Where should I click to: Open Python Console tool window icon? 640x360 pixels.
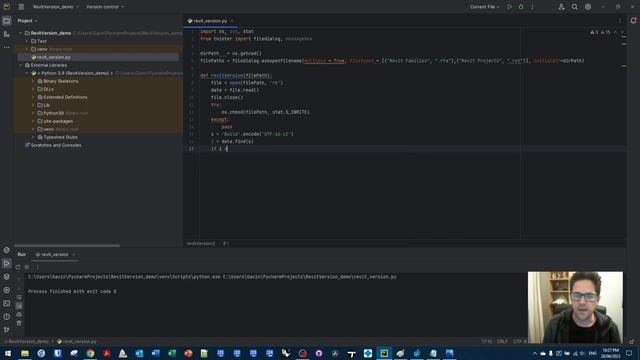[x=7, y=250]
